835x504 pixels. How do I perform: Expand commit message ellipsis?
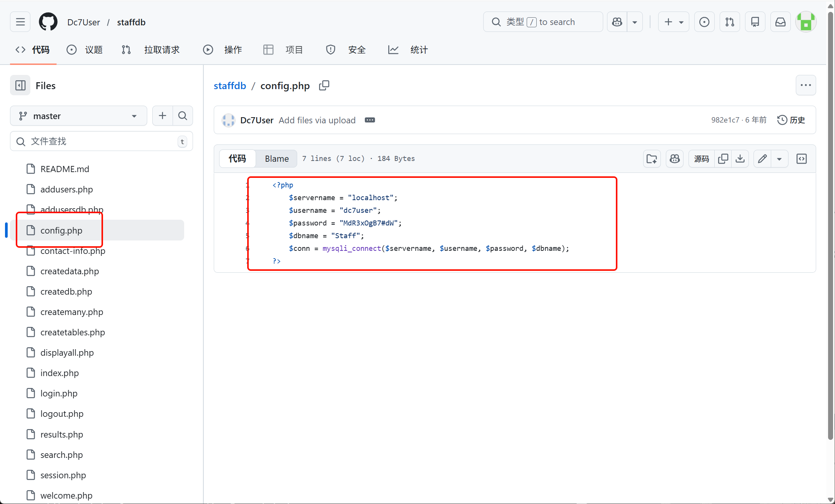point(370,120)
